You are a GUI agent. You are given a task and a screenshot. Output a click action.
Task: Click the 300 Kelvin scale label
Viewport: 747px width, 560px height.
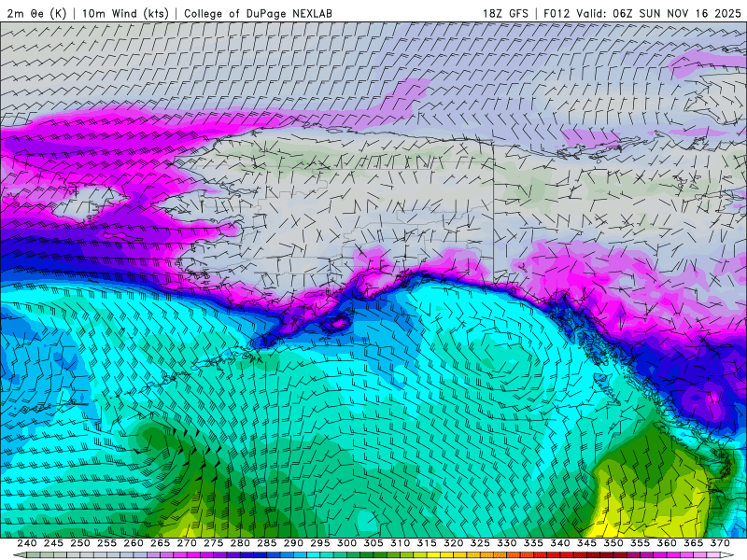346,543
